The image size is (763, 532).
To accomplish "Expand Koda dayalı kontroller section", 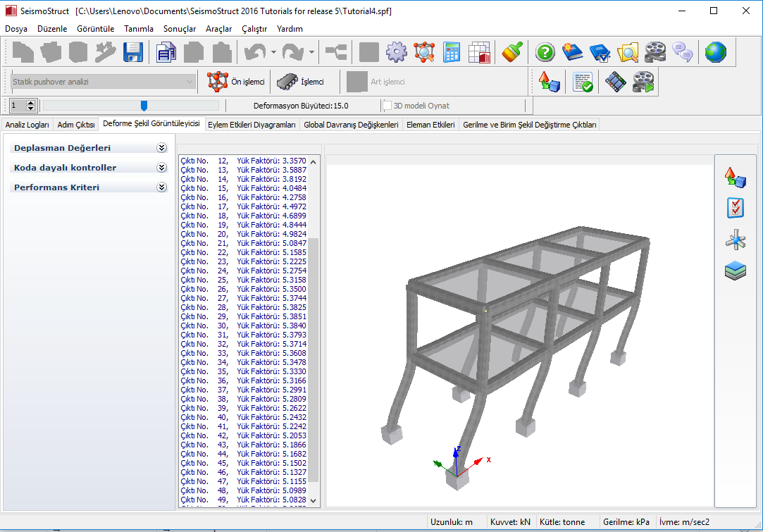I will [x=161, y=168].
